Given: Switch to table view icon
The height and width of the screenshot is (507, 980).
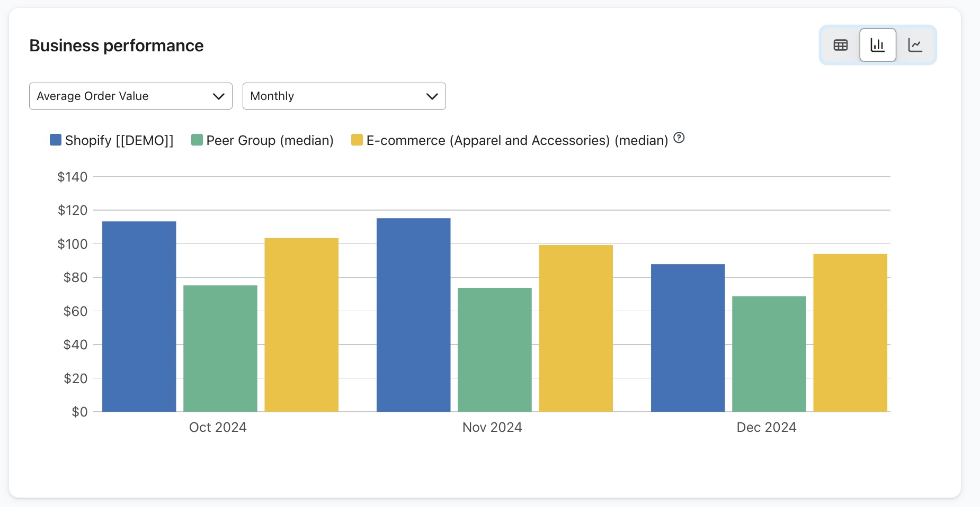Looking at the screenshot, I should [841, 46].
